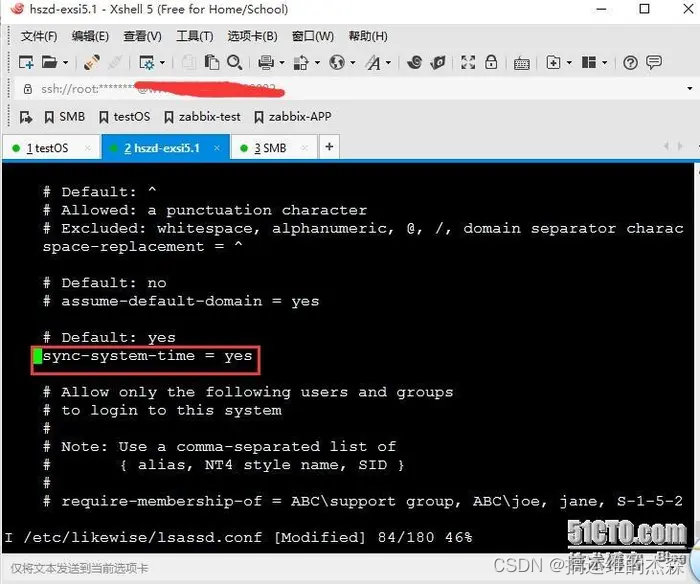Click the file transfer icon
The width and height of the screenshot is (700, 584).
[301, 62]
